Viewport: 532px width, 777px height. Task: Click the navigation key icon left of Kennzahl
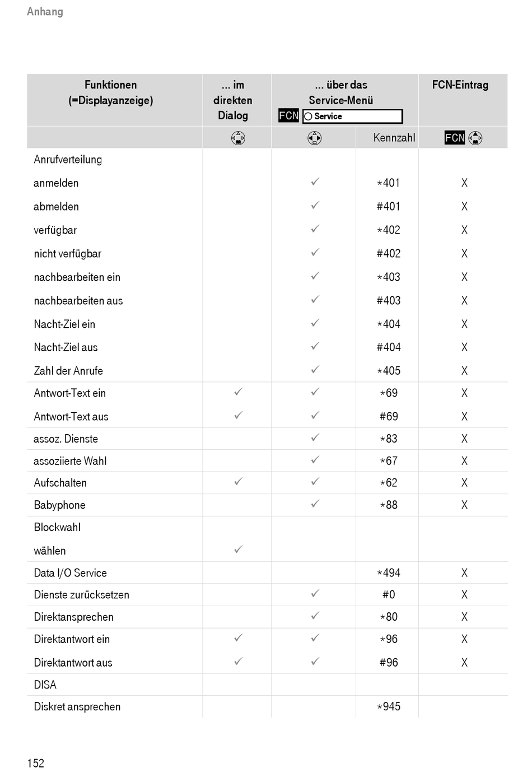tap(315, 138)
